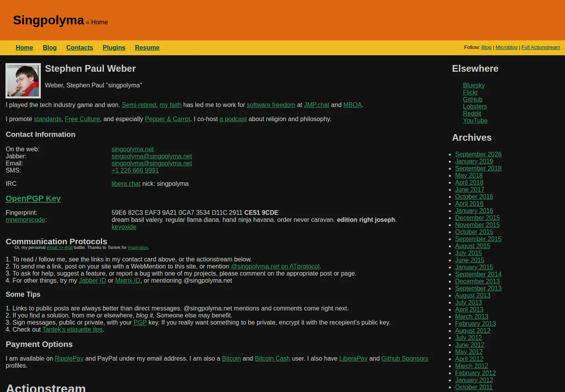The height and width of the screenshot is (392, 565).
Task: Open the Resume navigation item
Action: (x=147, y=47)
